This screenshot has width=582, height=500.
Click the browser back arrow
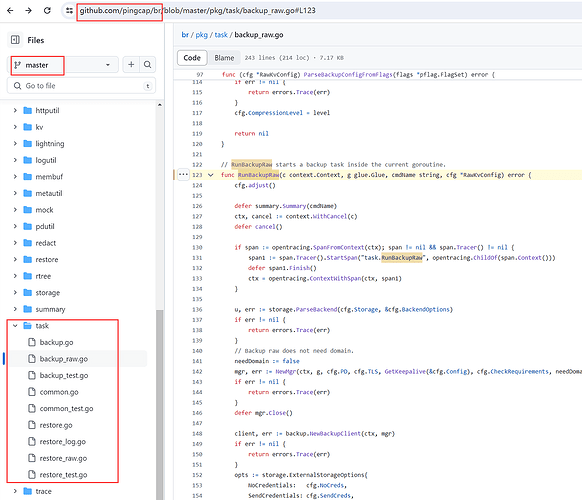10,10
